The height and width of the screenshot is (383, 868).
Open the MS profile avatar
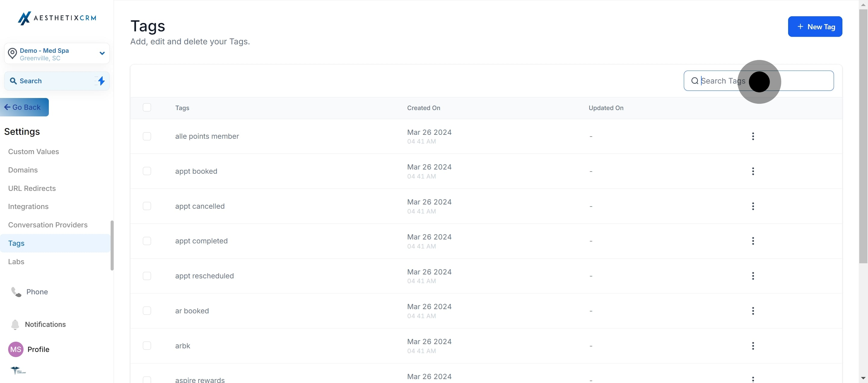15,349
